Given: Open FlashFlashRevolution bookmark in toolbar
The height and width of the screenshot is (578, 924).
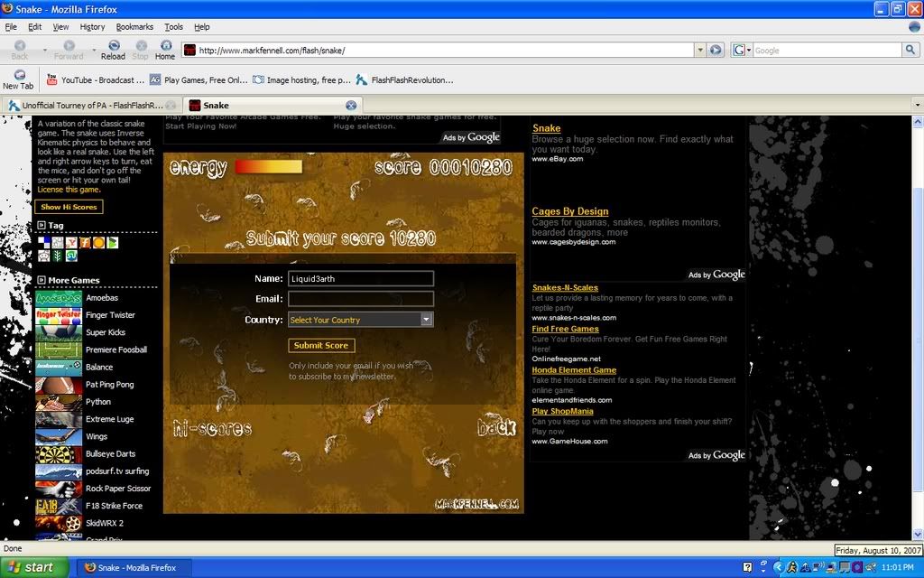Looking at the screenshot, I should click(x=404, y=80).
